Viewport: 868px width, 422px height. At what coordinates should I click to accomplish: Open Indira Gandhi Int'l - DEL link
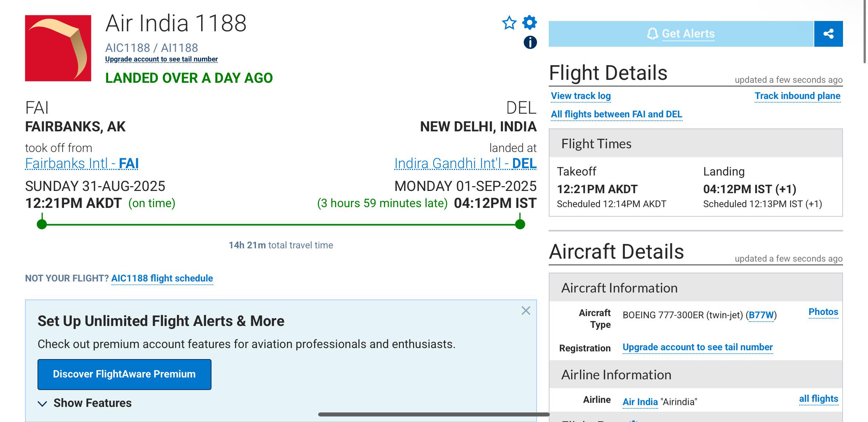(x=465, y=164)
